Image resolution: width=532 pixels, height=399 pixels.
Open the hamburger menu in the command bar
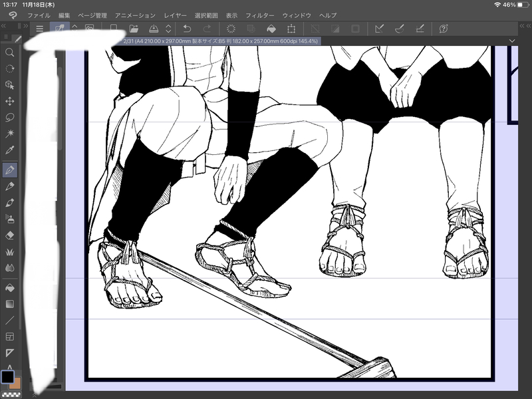click(40, 29)
